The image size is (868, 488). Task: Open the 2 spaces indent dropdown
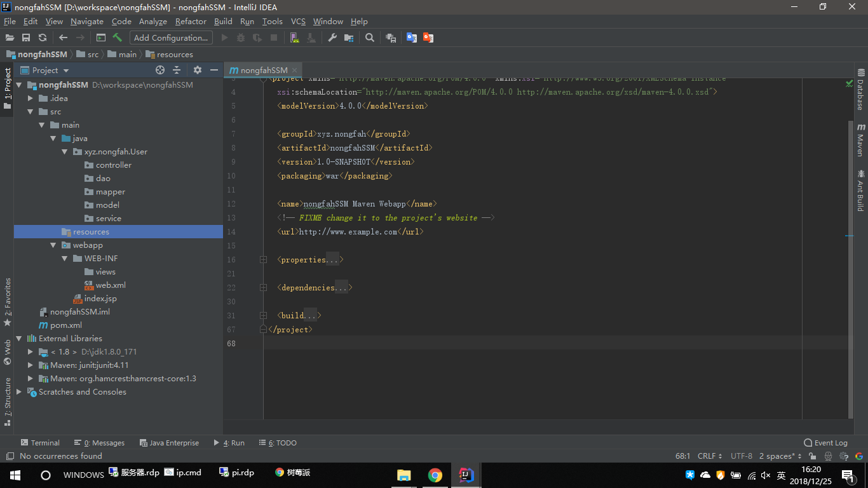coord(780,456)
